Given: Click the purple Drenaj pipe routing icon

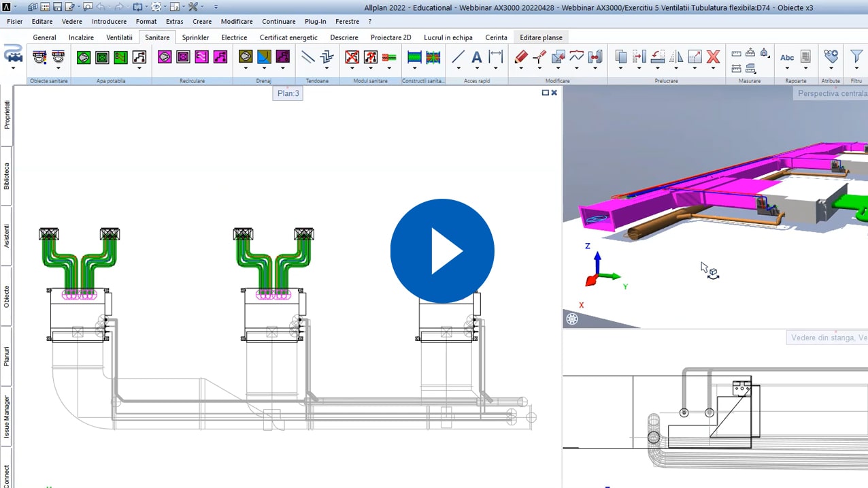Looking at the screenshot, I should click(282, 57).
